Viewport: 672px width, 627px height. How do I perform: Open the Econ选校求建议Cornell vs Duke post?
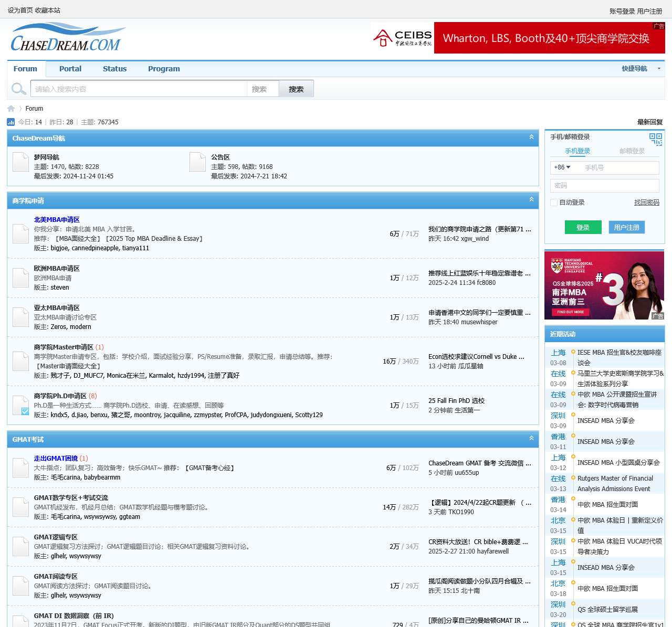[476, 357]
